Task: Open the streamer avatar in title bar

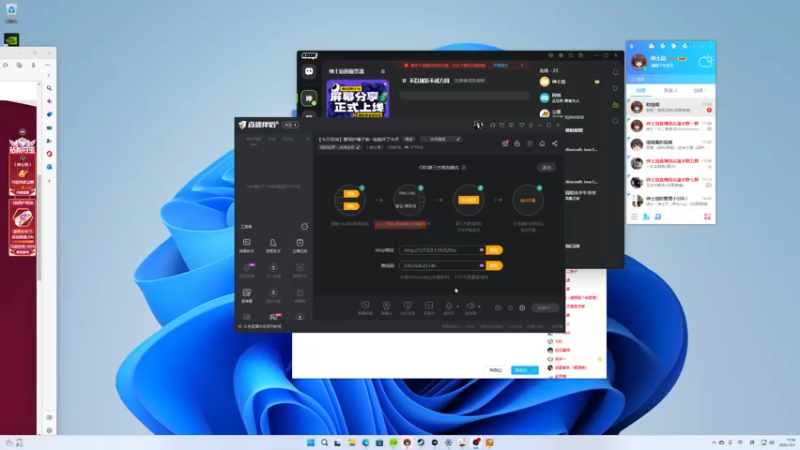Action: (478, 125)
